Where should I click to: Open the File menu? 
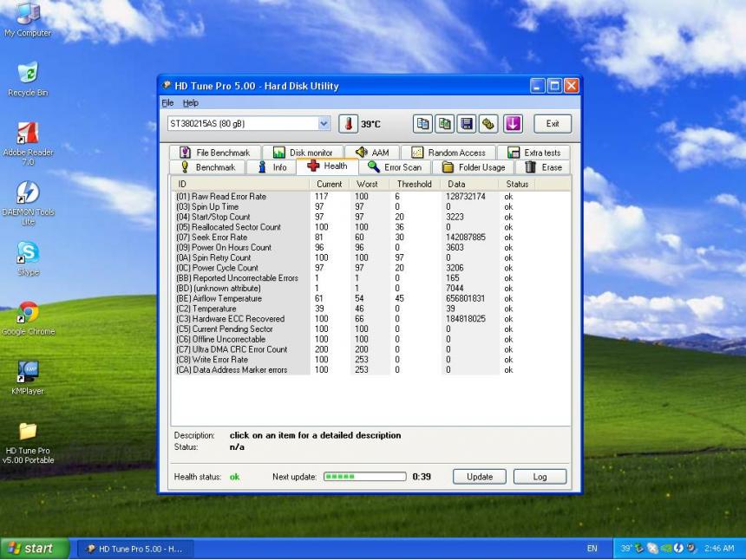click(167, 103)
